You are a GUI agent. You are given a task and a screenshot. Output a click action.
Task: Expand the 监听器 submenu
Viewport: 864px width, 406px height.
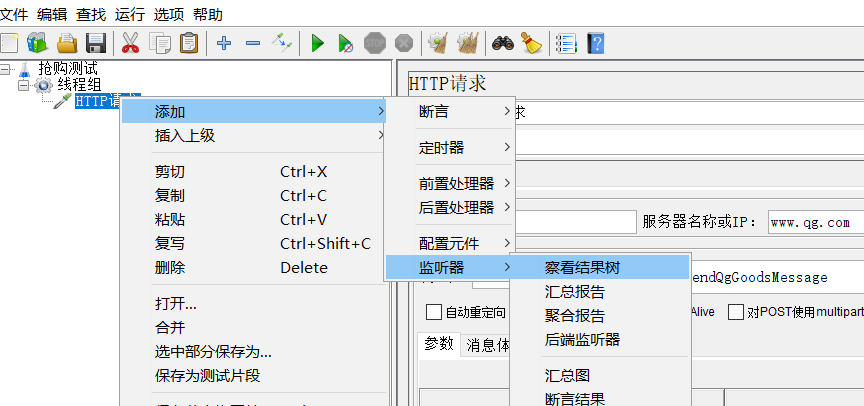click(x=450, y=268)
